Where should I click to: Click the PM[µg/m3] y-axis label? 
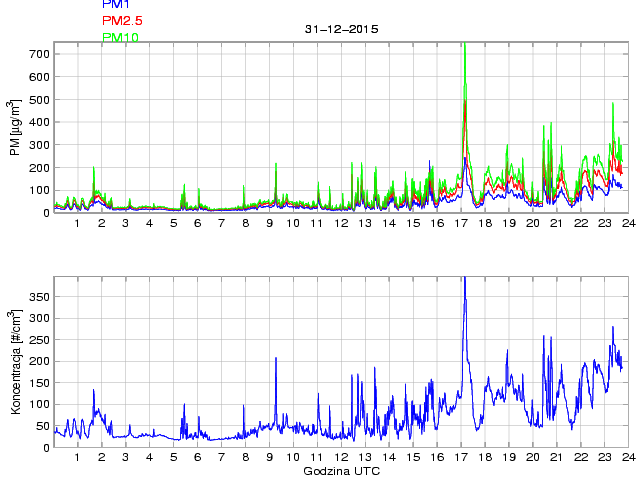[x=16, y=127]
